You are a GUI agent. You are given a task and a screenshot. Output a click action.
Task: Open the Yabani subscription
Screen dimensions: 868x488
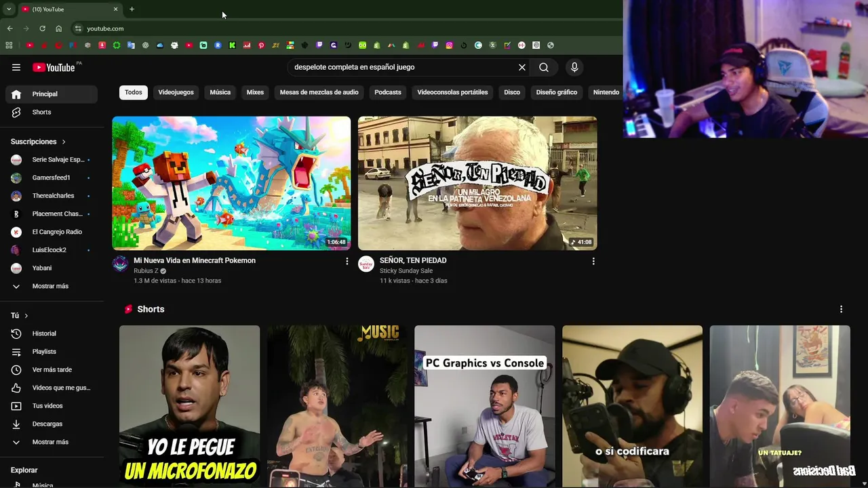(52, 268)
